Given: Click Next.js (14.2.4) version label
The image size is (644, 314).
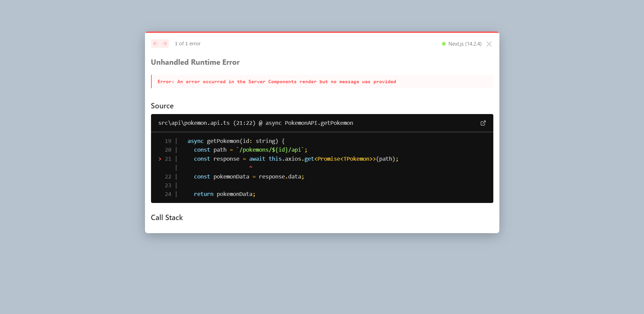Looking at the screenshot, I should pyautogui.click(x=465, y=44).
